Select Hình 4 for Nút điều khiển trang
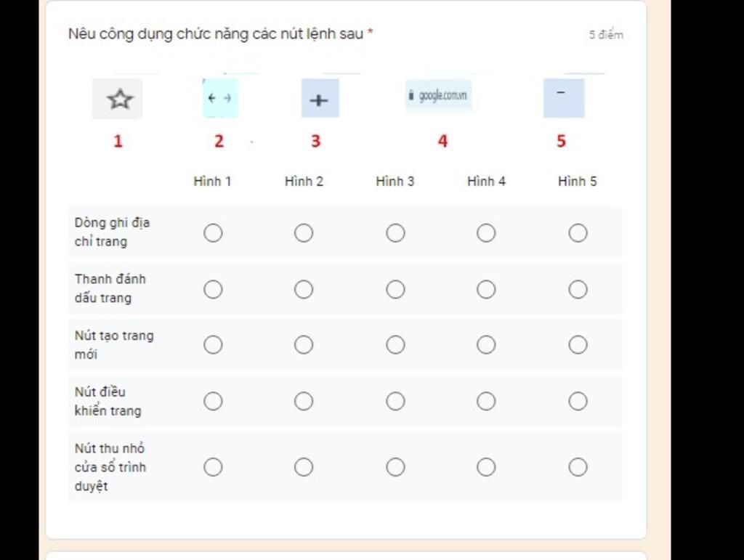 (486, 401)
